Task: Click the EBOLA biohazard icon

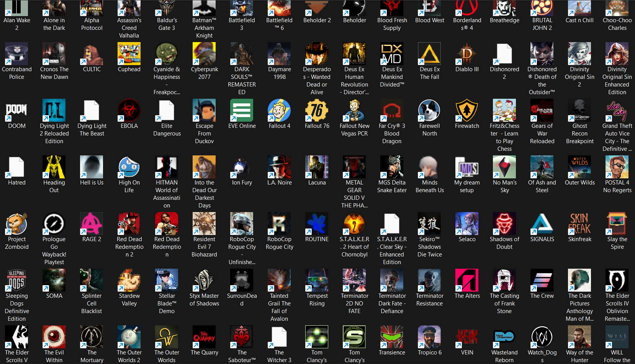Action: pos(129,111)
